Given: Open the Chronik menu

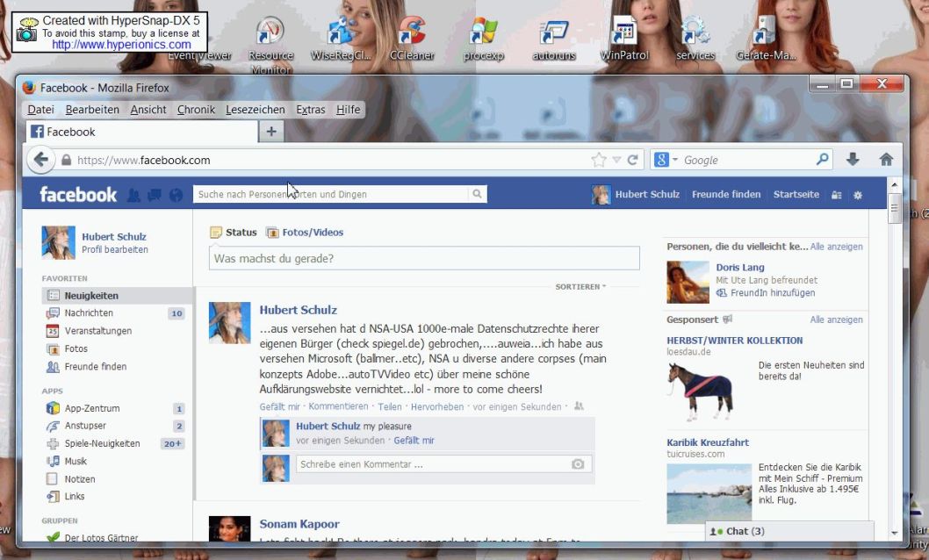Looking at the screenshot, I should (x=196, y=110).
